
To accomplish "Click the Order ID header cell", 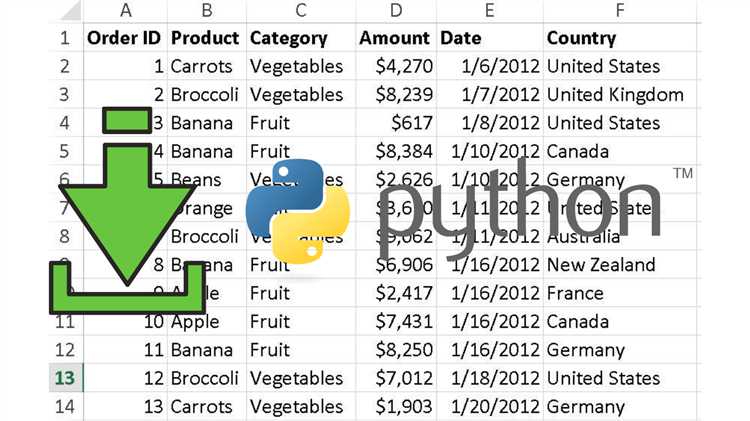I will [x=125, y=38].
